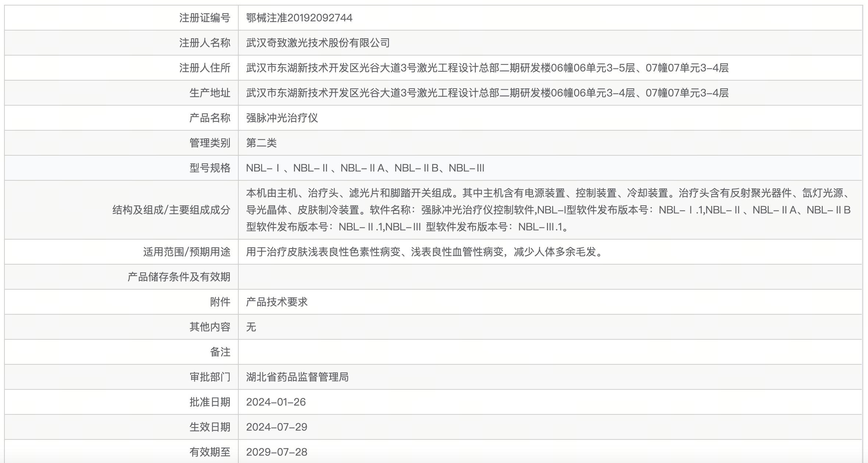This screenshot has height=463, width=868.
Task: Click the 生效日期 label
Action: coord(210,427)
